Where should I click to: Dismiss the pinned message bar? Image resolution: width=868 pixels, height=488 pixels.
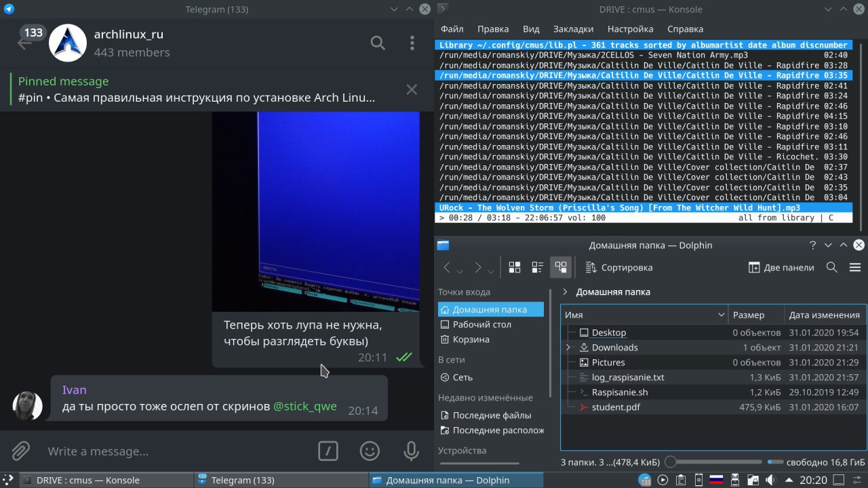tap(412, 89)
